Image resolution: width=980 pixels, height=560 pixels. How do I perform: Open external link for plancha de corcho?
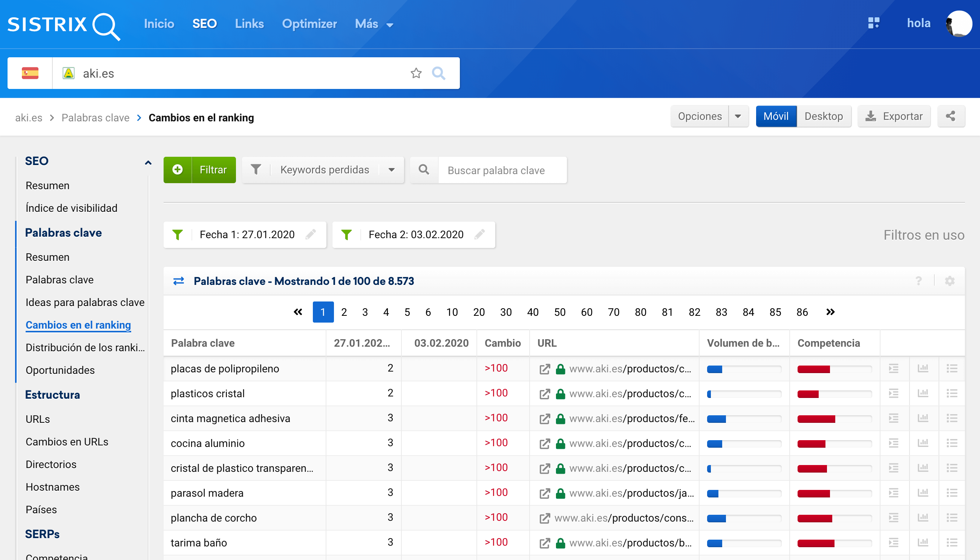click(x=545, y=518)
